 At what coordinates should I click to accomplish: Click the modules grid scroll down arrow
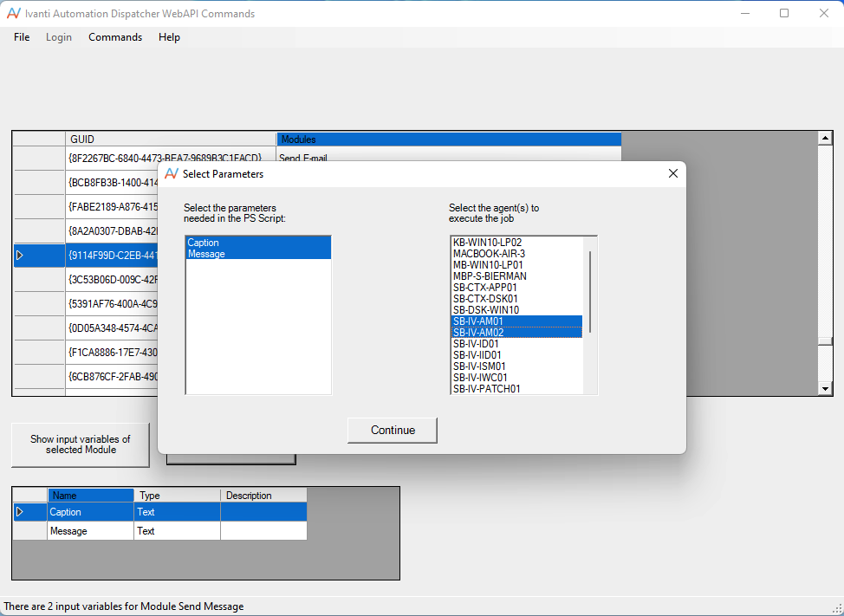(x=825, y=388)
